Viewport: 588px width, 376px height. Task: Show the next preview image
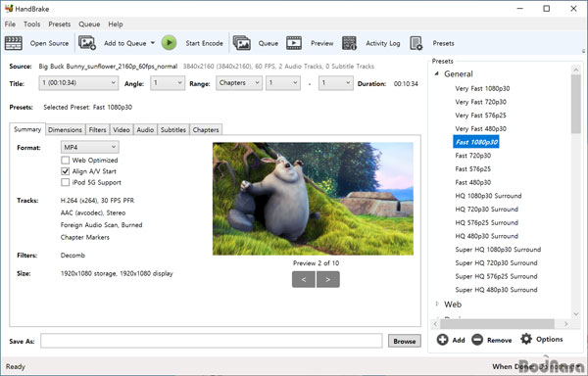click(x=328, y=279)
